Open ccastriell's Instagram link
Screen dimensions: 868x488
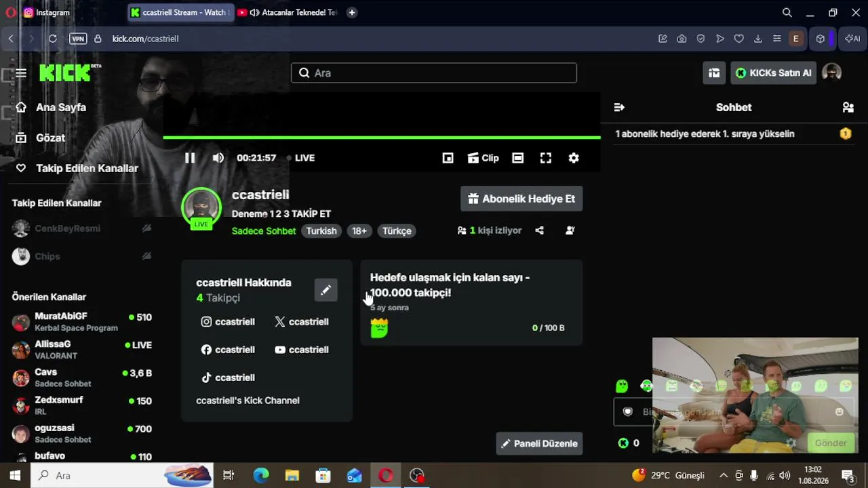[x=228, y=322]
